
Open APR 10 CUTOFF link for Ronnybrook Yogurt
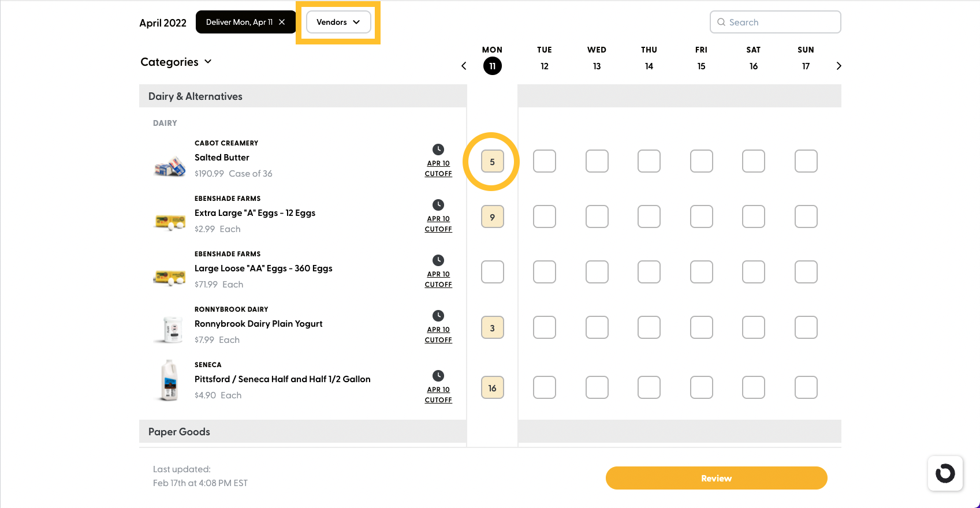[438, 335]
